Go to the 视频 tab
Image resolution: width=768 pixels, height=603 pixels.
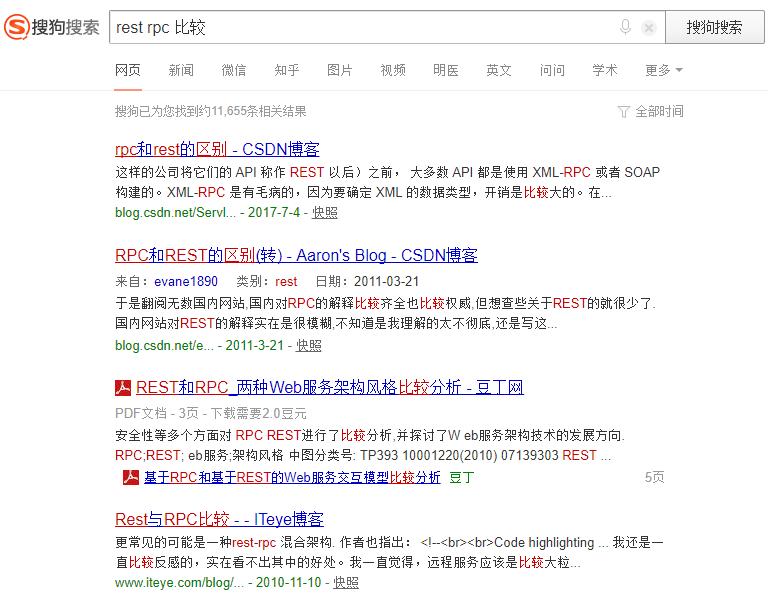(x=393, y=71)
